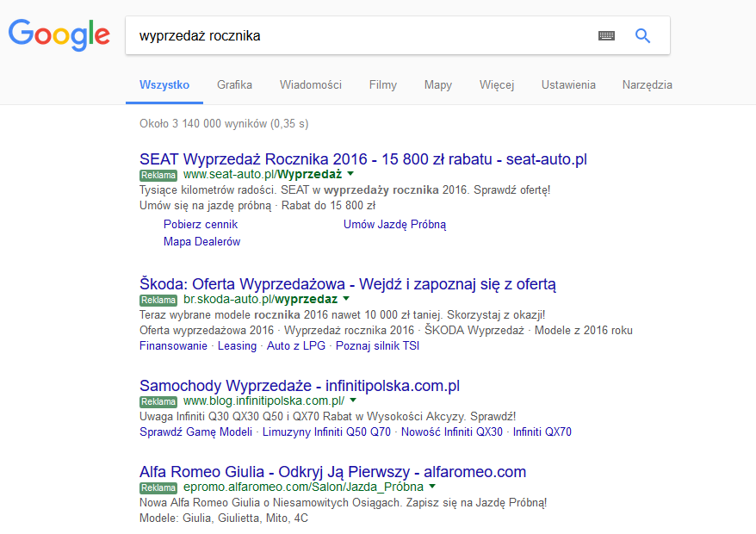Open the Narzędzia search tools
Image resolution: width=756 pixels, height=534 pixels.
click(647, 85)
